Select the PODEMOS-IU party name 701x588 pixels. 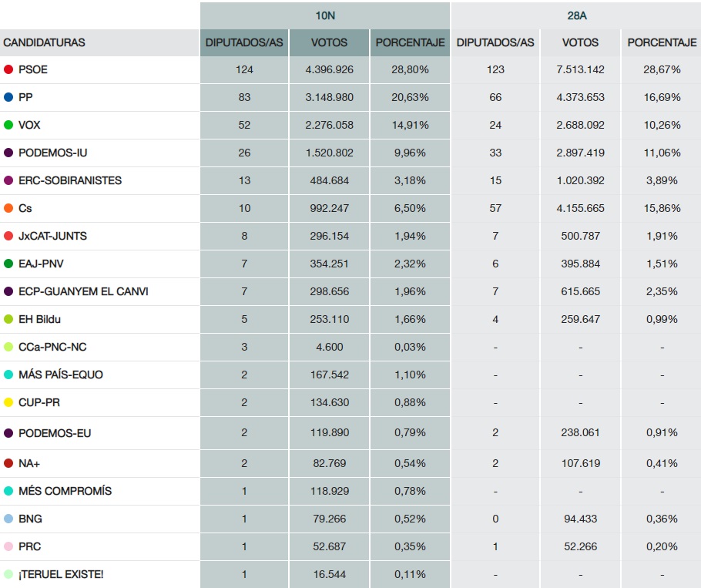[x=52, y=153]
